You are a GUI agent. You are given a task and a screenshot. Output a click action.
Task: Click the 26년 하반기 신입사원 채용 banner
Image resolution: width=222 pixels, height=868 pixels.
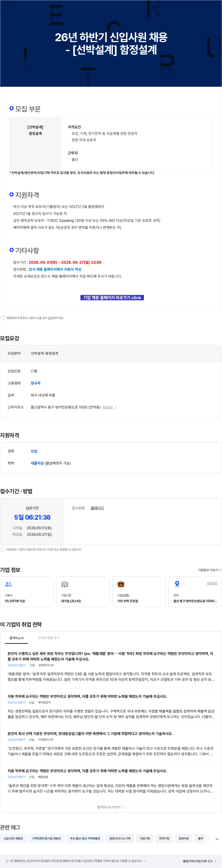[111, 43]
